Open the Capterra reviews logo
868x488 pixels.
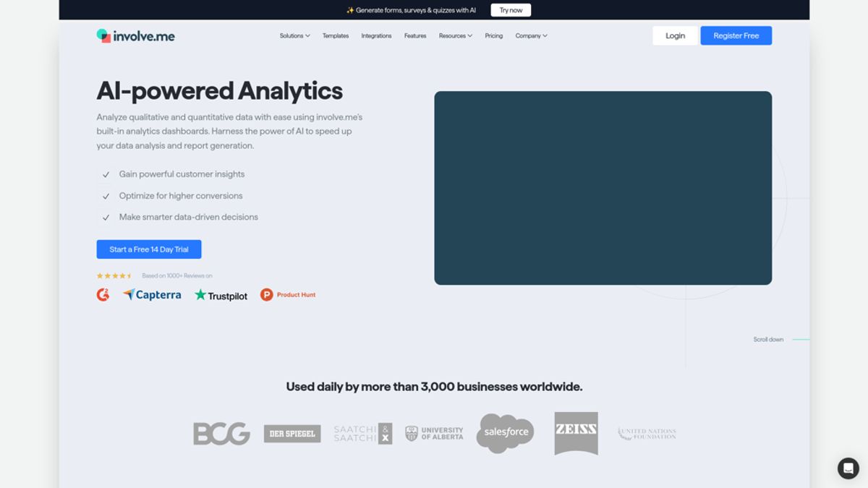tap(152, 295)
